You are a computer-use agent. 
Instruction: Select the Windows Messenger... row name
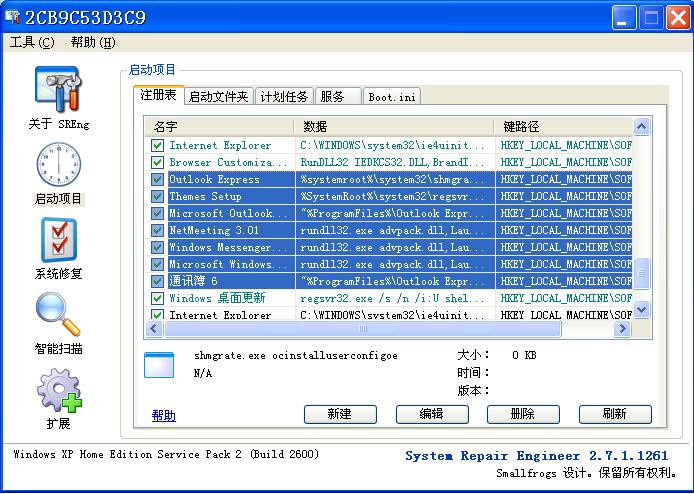click(228, 247)
